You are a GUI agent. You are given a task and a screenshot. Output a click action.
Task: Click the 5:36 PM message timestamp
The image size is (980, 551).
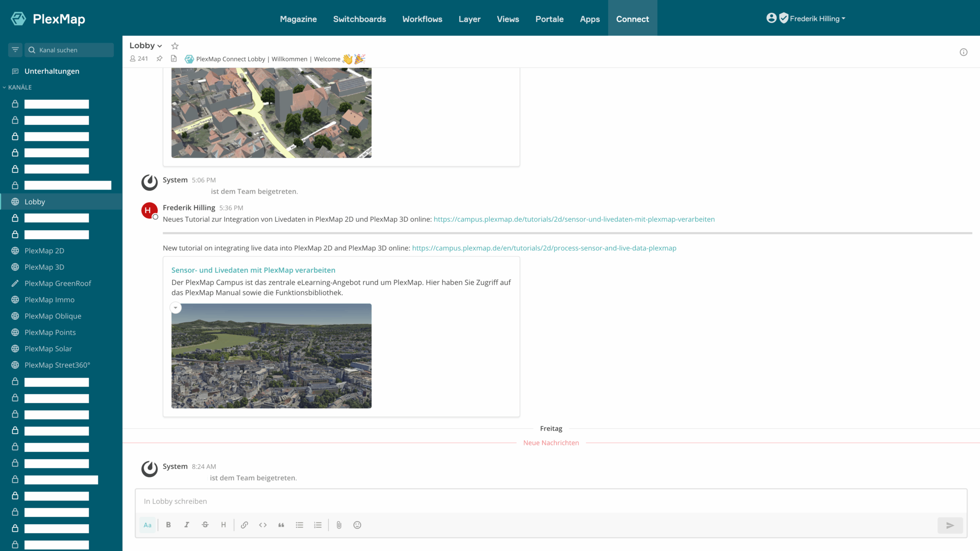point(231,208)
